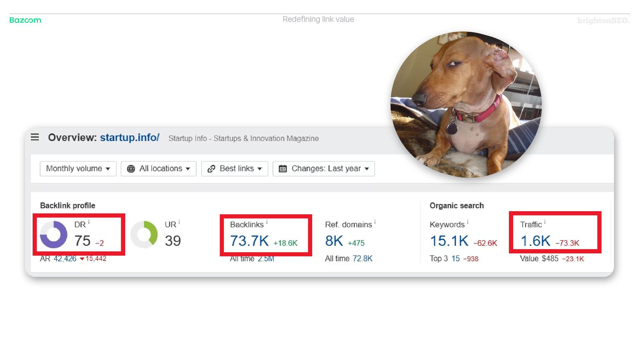This screenshot has width=644, height=362.
Task: Click the 1.6K traffic value
Action: pos(535,241)
